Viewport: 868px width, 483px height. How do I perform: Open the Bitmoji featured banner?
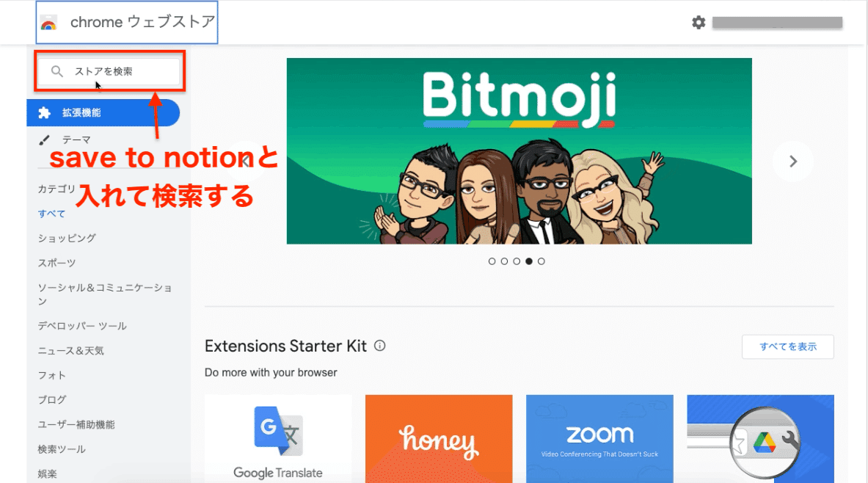519,151
